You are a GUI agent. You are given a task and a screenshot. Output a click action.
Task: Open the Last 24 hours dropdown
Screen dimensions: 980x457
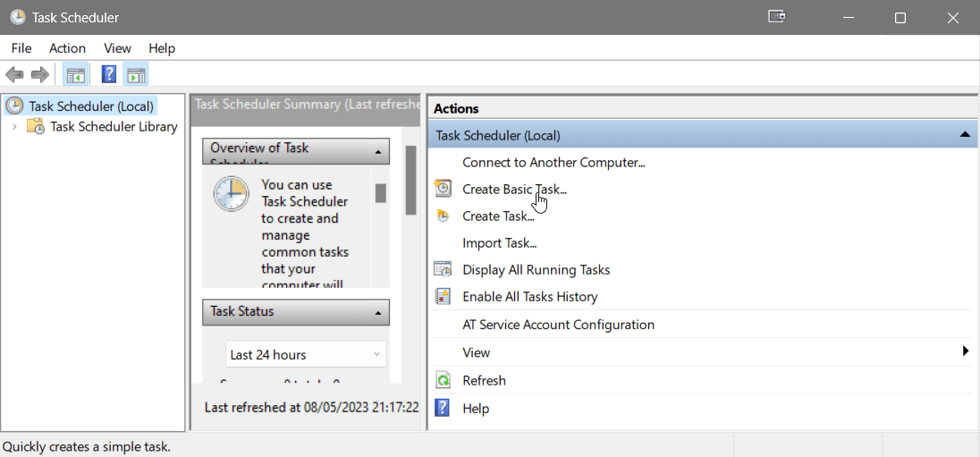[306, 354]
